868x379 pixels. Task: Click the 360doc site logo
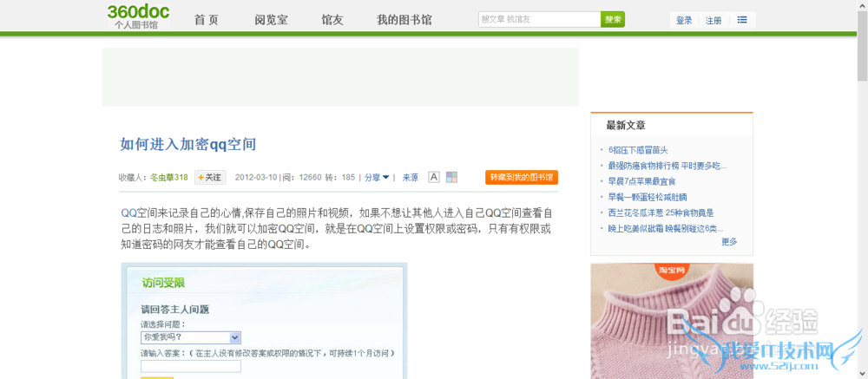[x=138, y=16]
